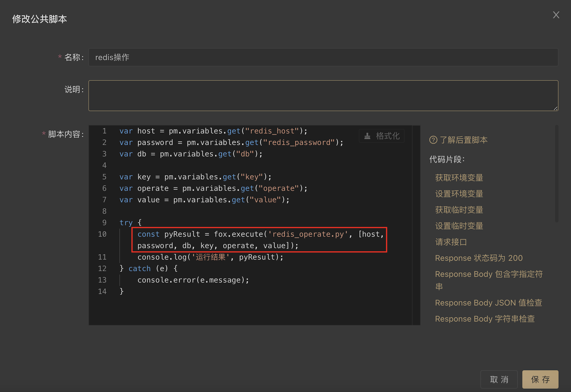Click the 格式化 format code button
The height and width of the screenshot is (392, 571).
pyautogui.click(x=382, y=136)
